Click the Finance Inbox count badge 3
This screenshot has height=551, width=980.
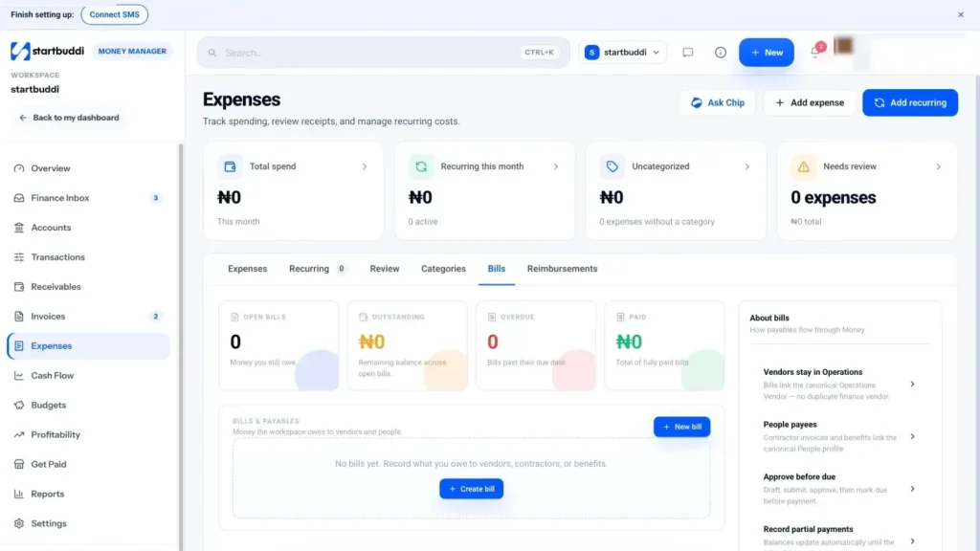[x=156, y=198]
